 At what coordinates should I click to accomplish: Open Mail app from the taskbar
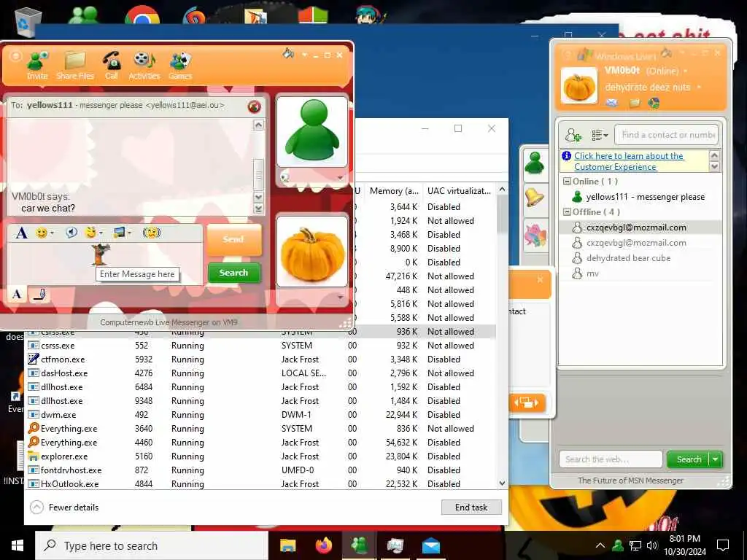point(430,545)
